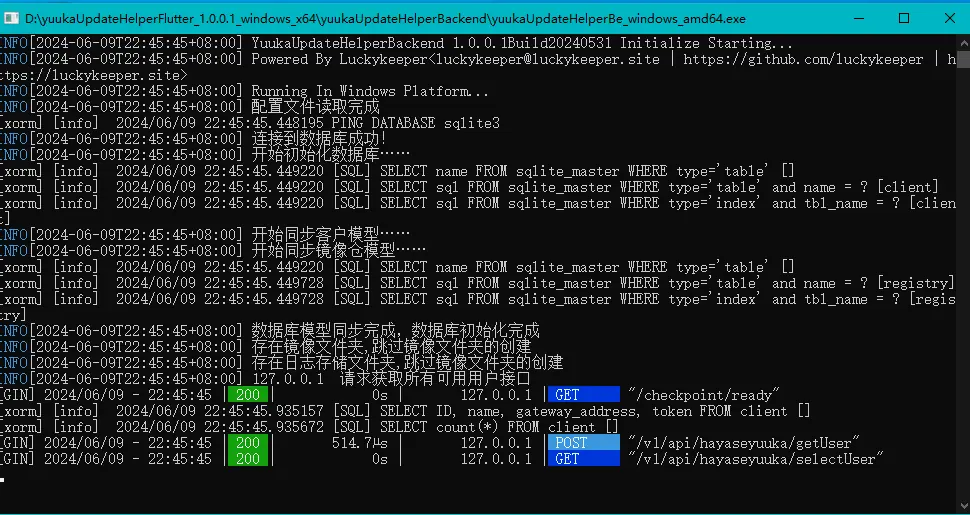Viewport: 970px width, 515px height.
Task: Click the "Running In Windows Platform..." log line
Action: click(x=370, y=91)
